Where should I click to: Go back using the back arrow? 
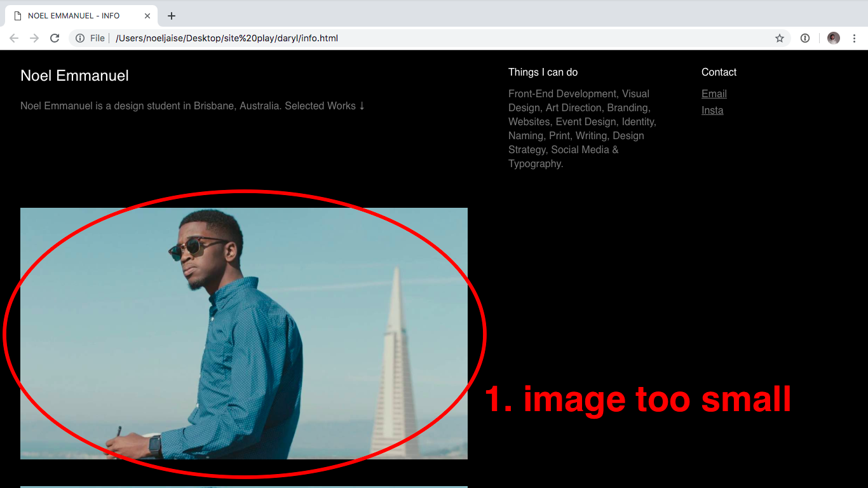(x=14, y=37)
